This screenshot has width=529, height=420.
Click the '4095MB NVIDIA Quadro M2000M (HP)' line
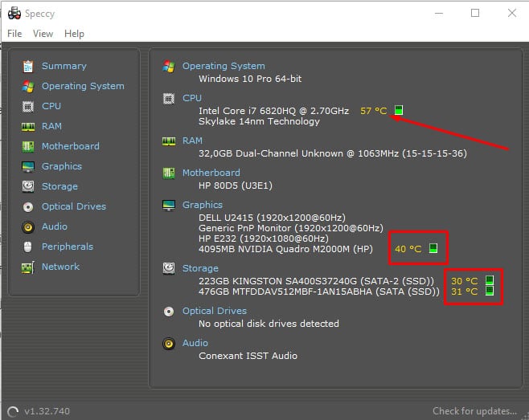[x=285, y=249]
